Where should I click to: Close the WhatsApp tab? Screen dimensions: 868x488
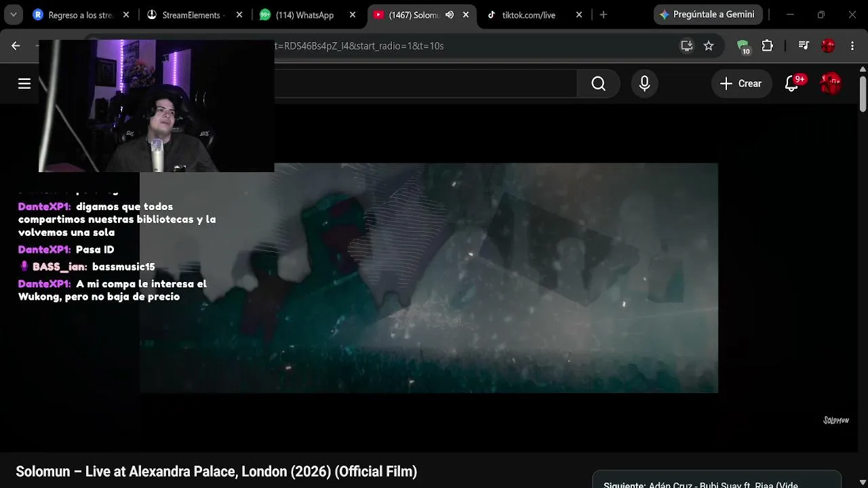(353, 15)
